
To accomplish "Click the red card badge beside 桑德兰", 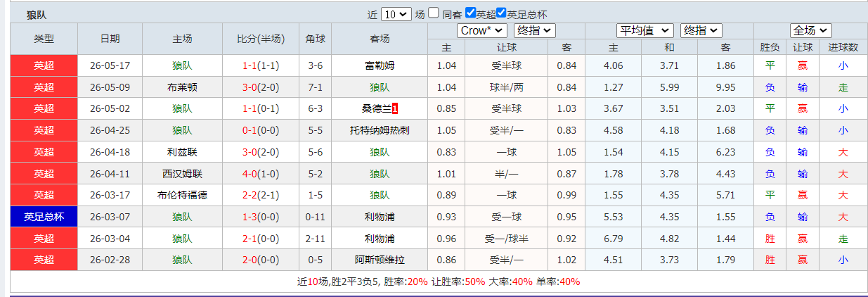I will [x=395, y=109].
